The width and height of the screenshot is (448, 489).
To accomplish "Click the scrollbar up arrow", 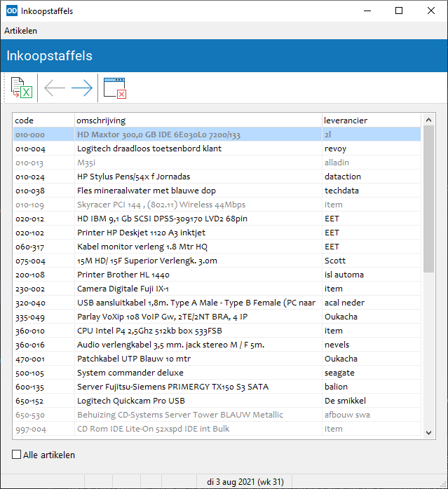I will click(428, 120).
